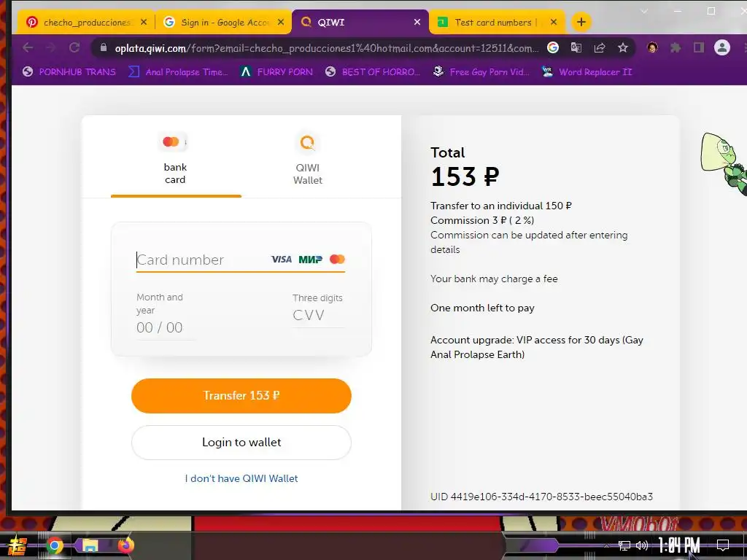747x560 pixels.
Task: Reload the QIWI payment page
Action: pos(74,47)
